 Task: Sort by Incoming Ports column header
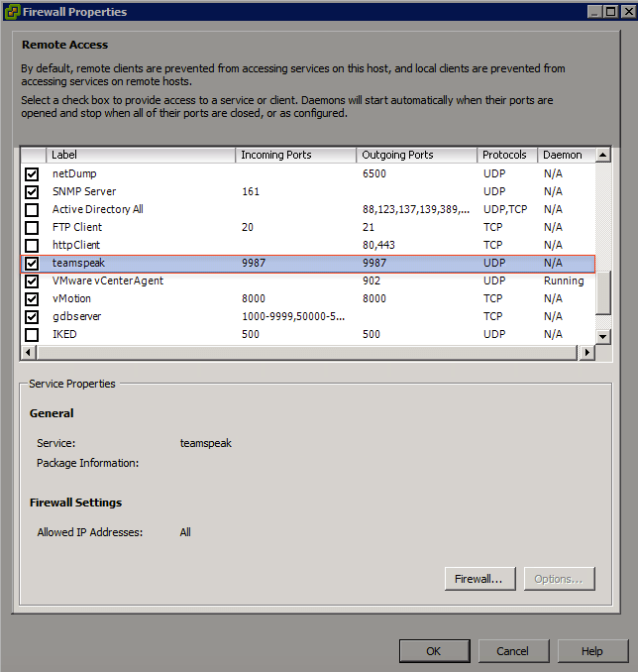pyautogui.click(x=296, y=156)
